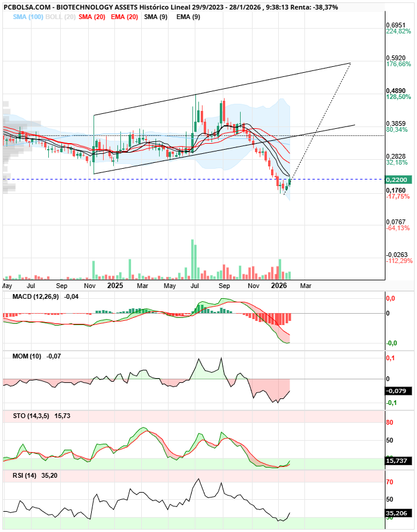The width and height of the screenshot is (417, 532).
Task: Select the red EMA (20) legend label
Action: pyautogui.click(x=125, y=17)
